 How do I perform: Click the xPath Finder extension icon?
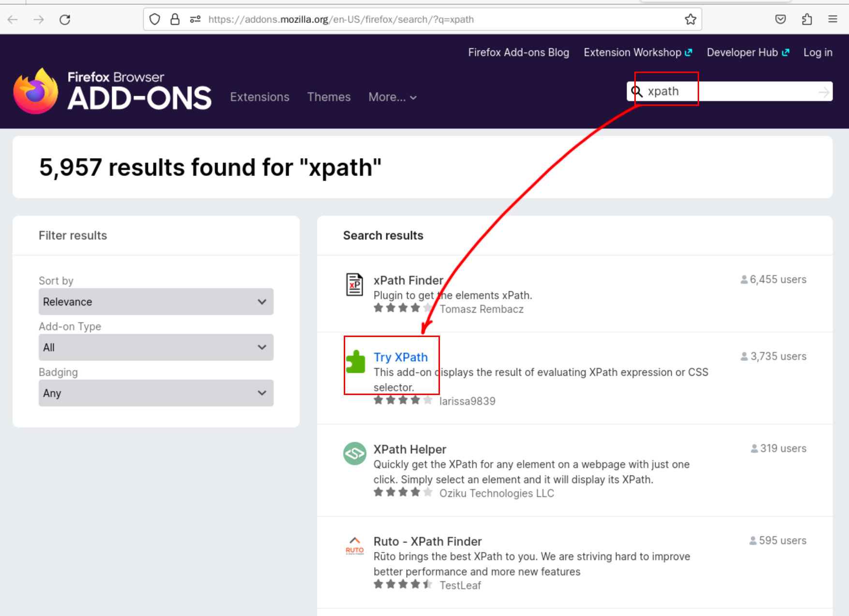click(x=354, y=284)
